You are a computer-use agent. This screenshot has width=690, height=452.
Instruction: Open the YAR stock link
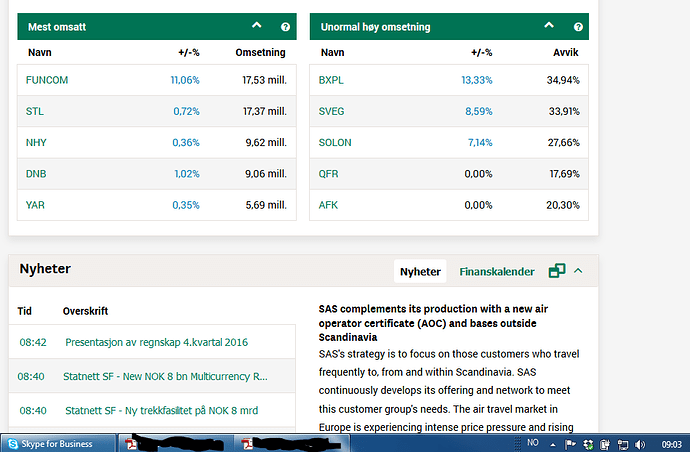pos(35,205)
